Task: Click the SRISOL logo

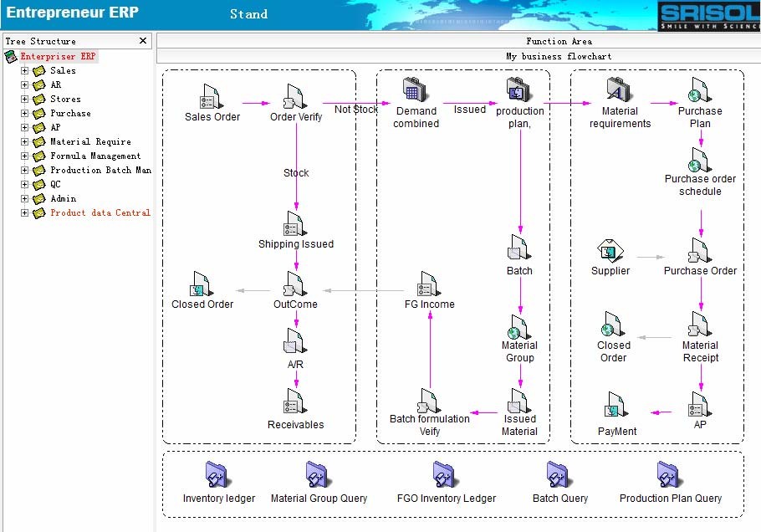Action: [709, 16]
